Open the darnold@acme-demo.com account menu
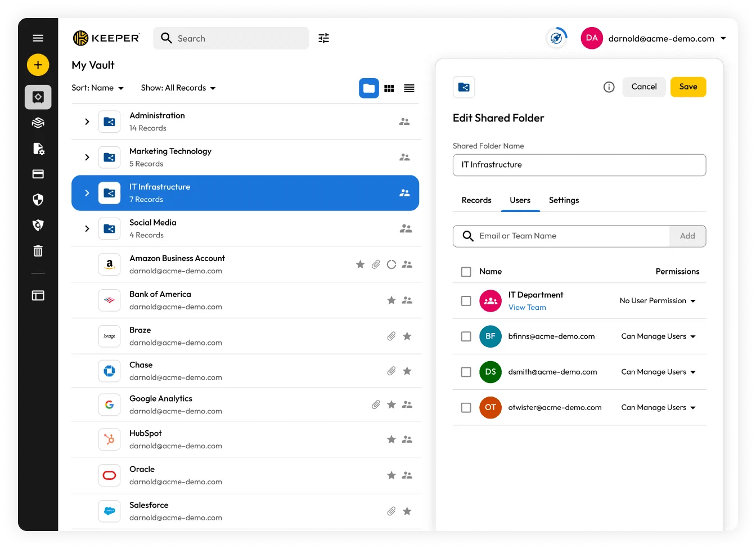The image size is (756, 549). (667, 38)
